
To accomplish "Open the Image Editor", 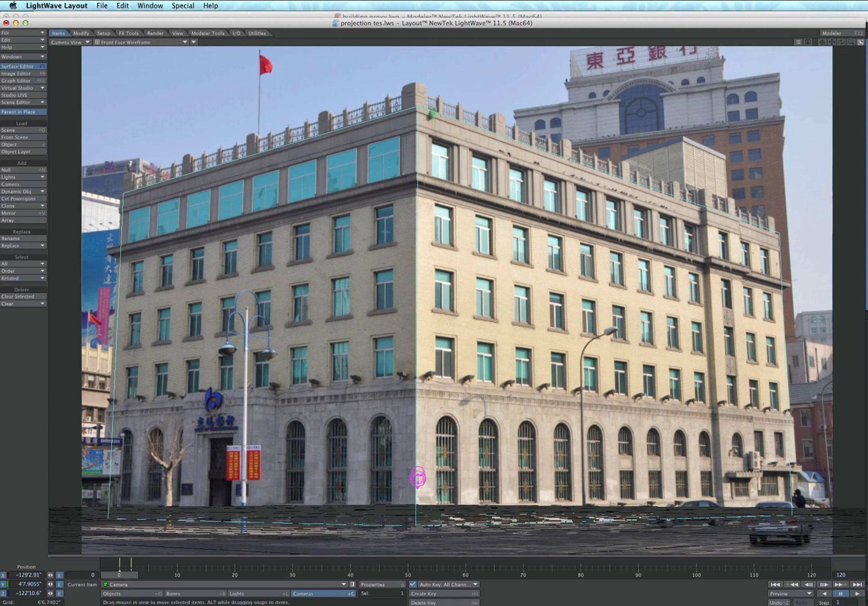I will [x=24, y=73].
